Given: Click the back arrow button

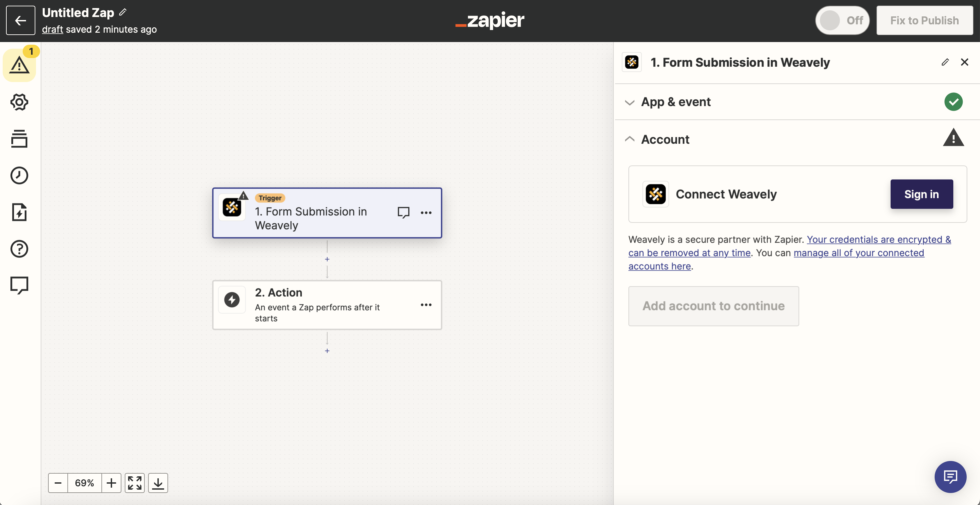Looking at the screenshot, I should [x=21, y=21].
